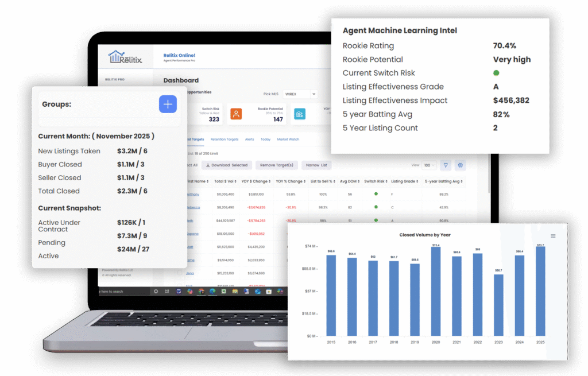Open Anthony's agent profile link

tap(193, 195)
